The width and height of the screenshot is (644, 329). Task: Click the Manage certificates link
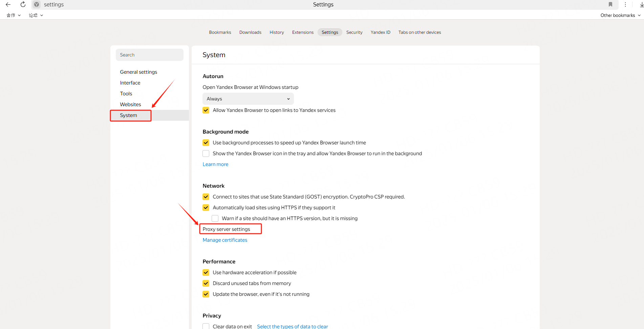coord(225,240)
